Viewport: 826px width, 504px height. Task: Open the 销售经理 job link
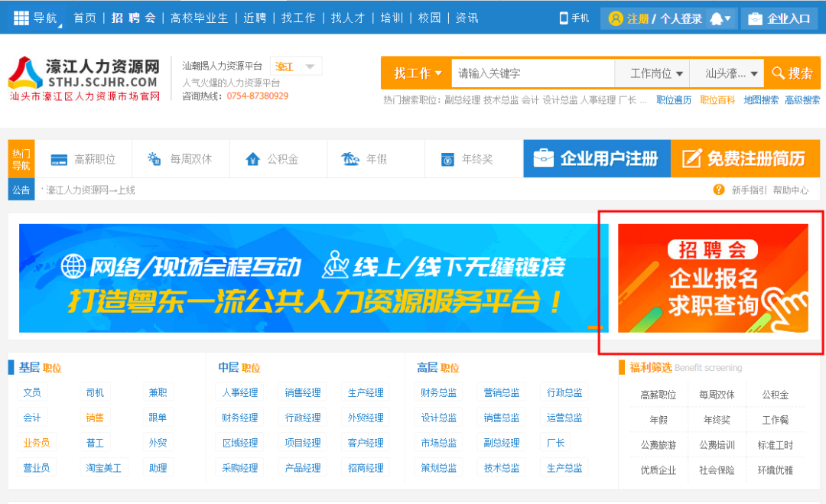(303, 392)
